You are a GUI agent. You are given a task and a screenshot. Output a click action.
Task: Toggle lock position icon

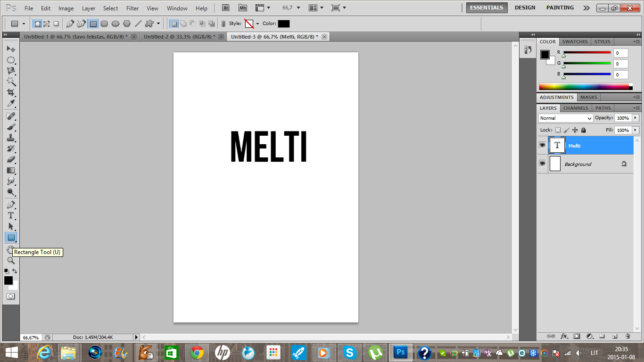point(575,130)
